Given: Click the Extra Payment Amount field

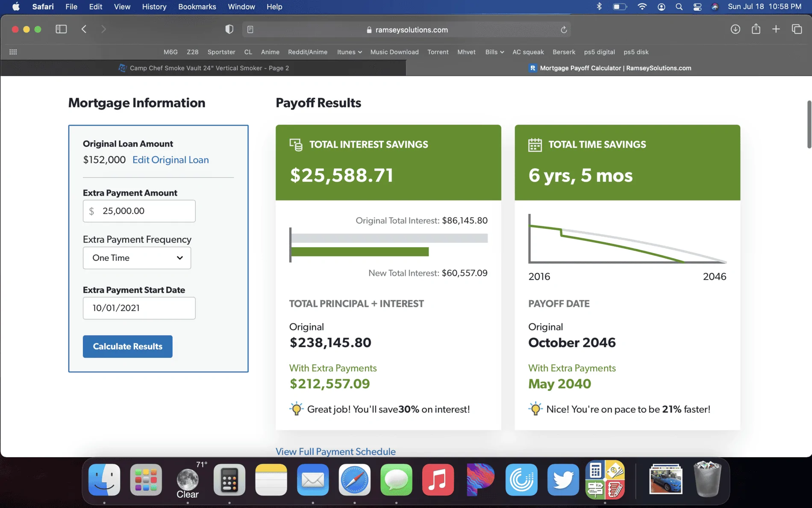Looking at the screenshot, I should [x=139, y=211].
